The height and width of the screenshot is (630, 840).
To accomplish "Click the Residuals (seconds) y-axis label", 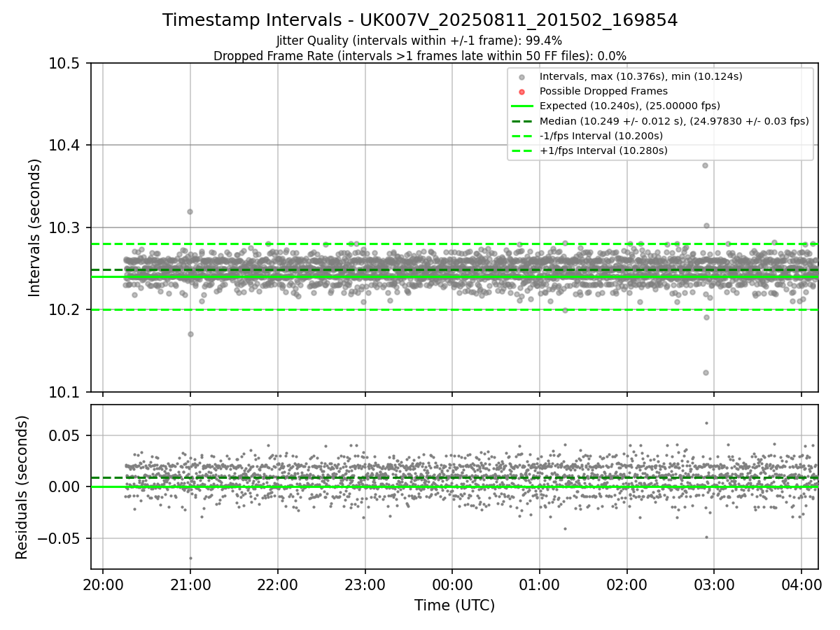I will click(x=22, y=487).
